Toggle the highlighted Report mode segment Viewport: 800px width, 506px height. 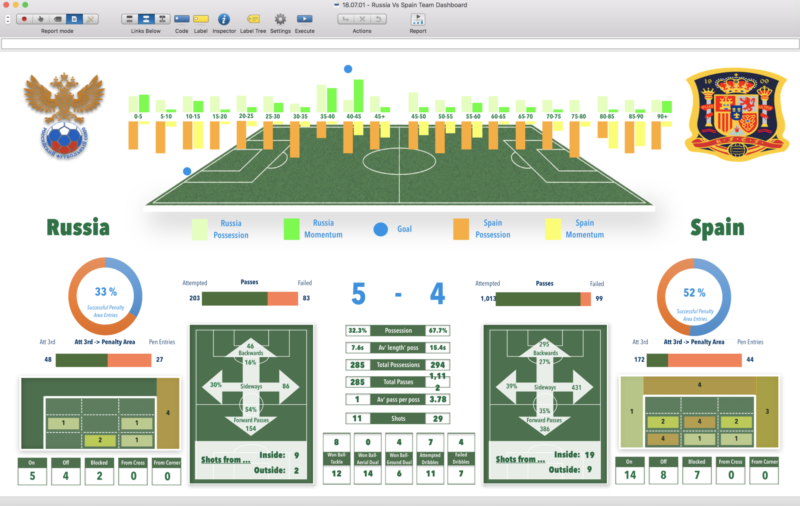[x=73, y=19]
